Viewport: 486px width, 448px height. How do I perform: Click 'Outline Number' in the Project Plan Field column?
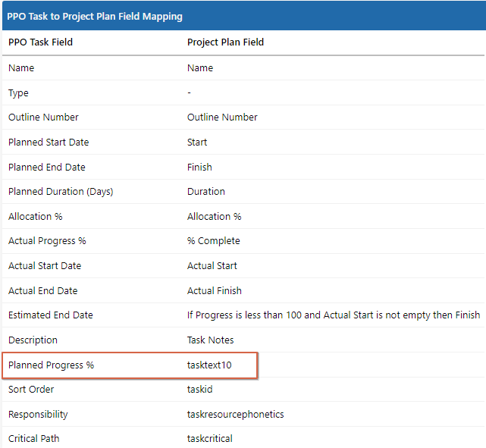[x=222, y=117]
